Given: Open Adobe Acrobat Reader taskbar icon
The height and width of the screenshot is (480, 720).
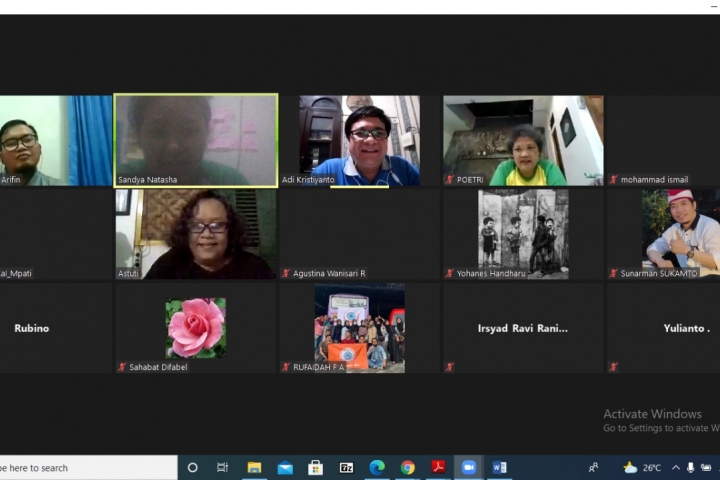Looking at the screenshot, I should [x=438, y=467].
